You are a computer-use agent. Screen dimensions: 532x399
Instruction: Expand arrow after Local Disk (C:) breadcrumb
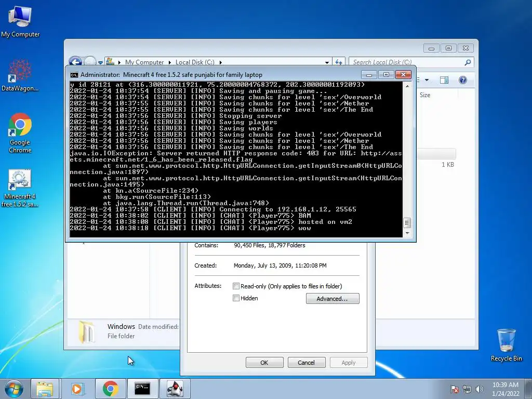tap(220, 62)
